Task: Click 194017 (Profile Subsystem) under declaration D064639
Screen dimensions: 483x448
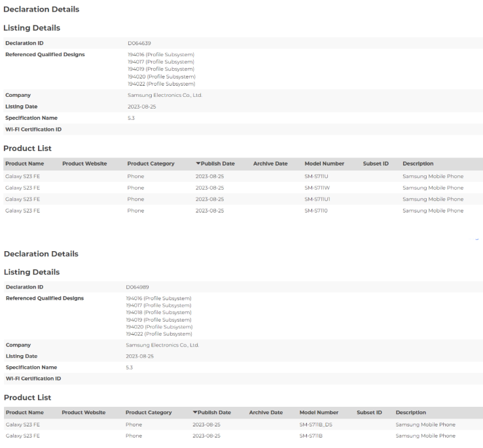Action: tap(161, 62)
